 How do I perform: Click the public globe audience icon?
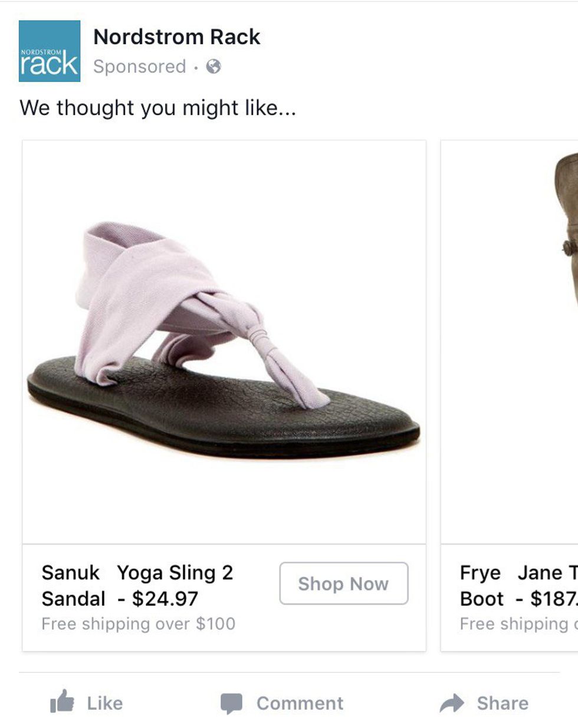214,67
